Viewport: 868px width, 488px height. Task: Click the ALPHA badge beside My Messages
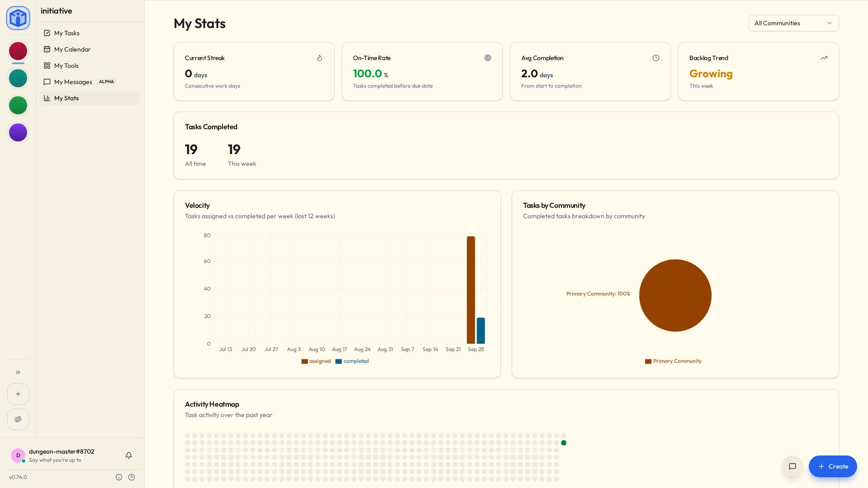(106, 82)
